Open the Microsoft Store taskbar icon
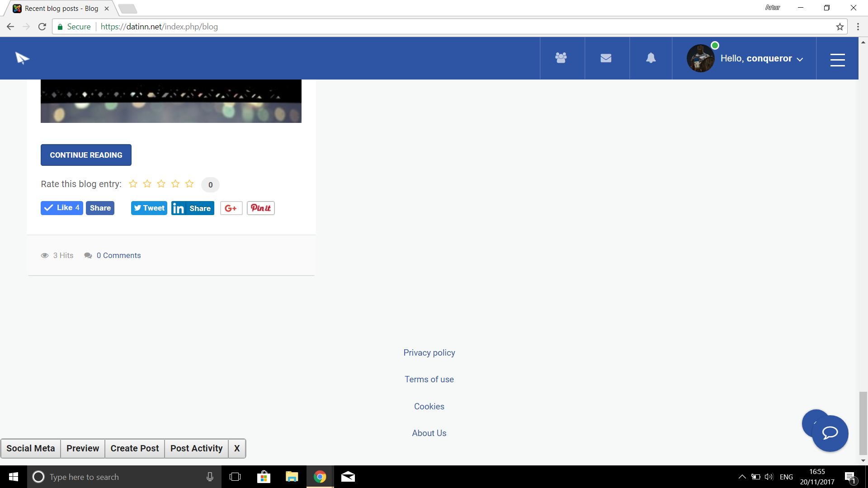 (263, 477)
